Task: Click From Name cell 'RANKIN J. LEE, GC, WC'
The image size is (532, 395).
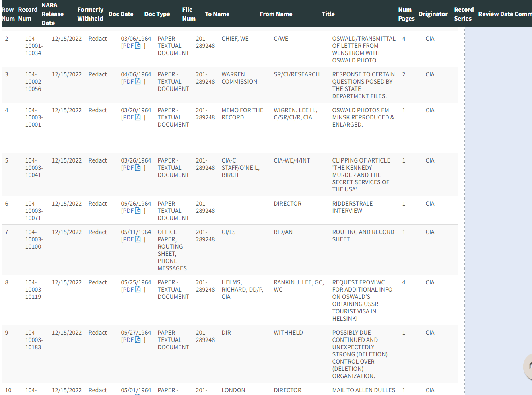Action: (299, 286)
